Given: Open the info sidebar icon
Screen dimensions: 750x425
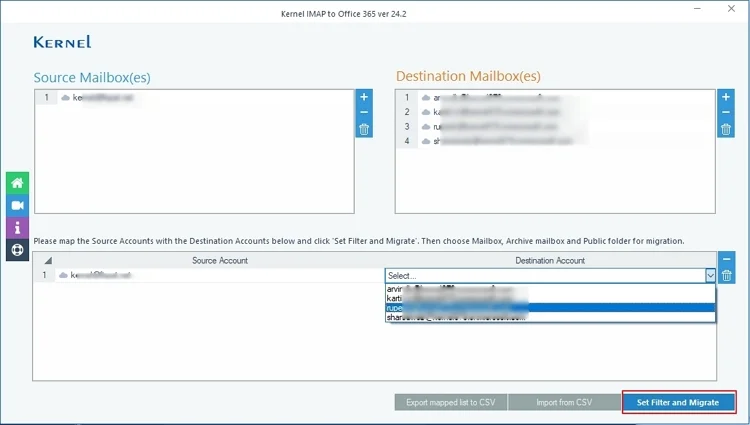Looking at the screenshot, I should tap(17, 228).
